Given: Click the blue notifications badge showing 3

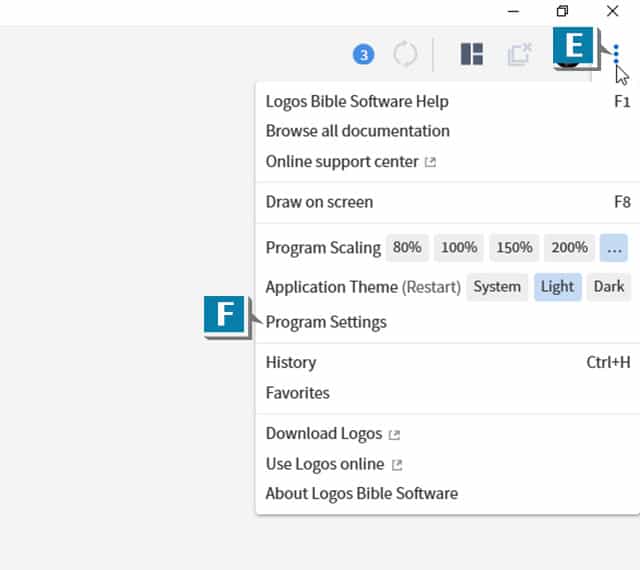Looking at the screenshot, I should pos(364,54).
